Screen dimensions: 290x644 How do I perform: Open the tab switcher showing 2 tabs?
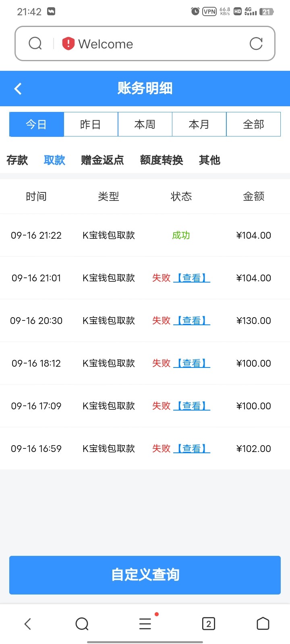click(x=208, y=624)
